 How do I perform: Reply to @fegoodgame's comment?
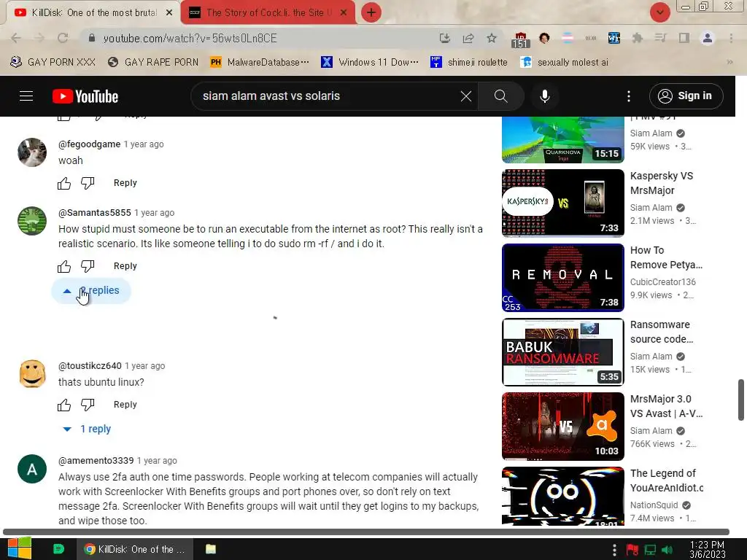[x=125, y=183]
